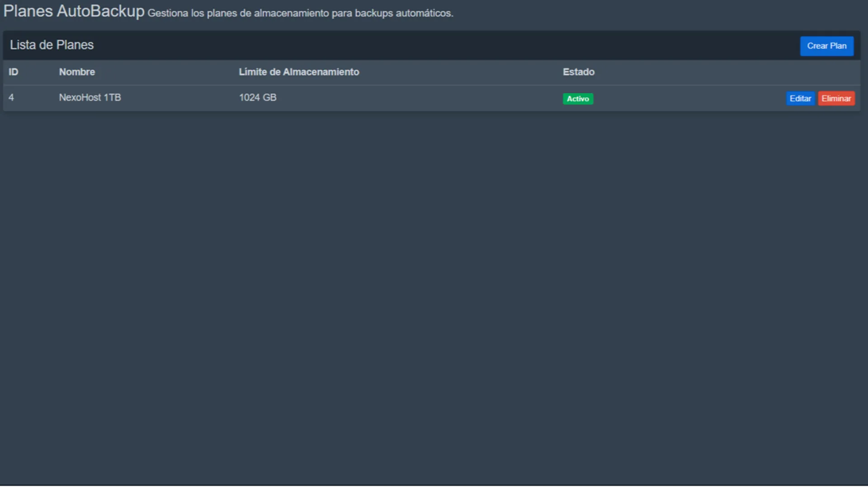The height and width of the screenshot is (488, 868).
Task: Click the word Planes in the card heading
Action: [x=75, y=45]
